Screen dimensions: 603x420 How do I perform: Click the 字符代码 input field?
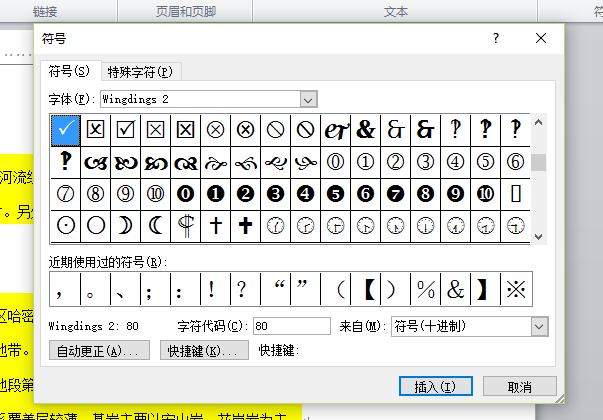292,326
